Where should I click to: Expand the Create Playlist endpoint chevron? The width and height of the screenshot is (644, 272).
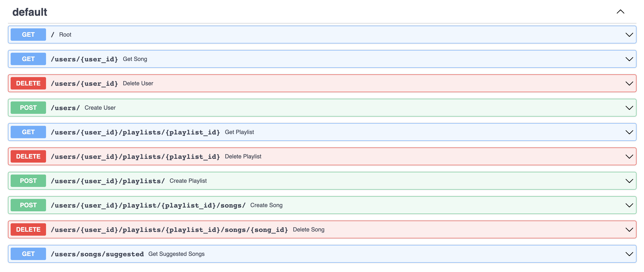point(629,181)
